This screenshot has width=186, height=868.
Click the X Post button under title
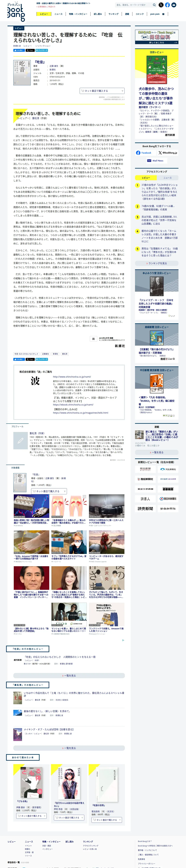(30, 50)
